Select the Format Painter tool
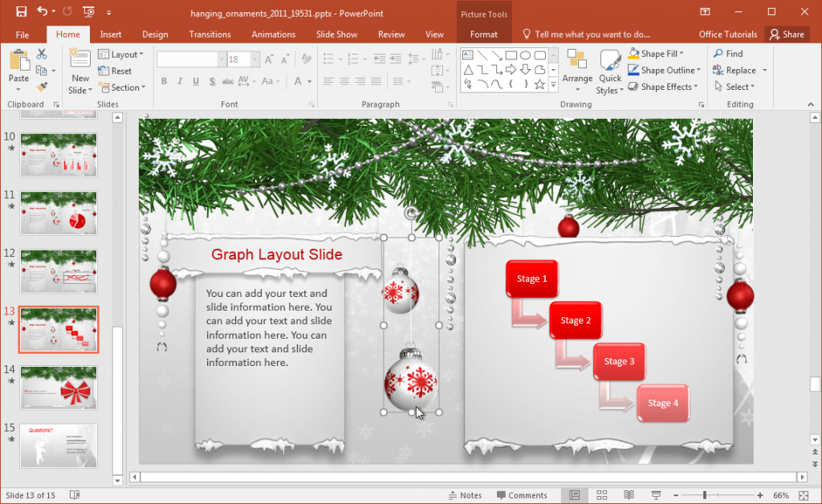Viewport: 822px width, 504px height. click(40, 85)
